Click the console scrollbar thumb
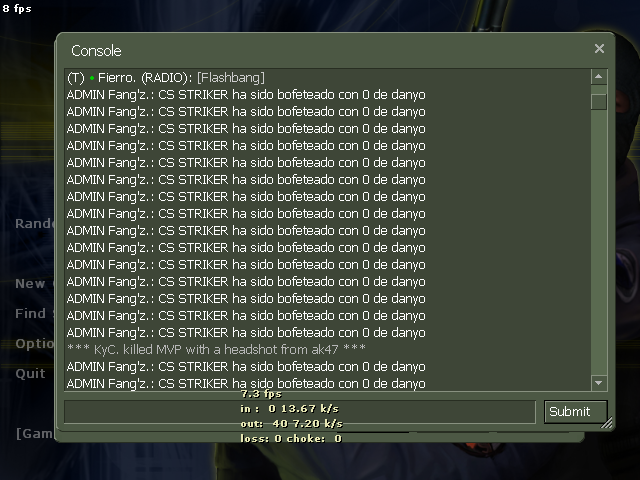640x480 pixels. click(598, 102)
